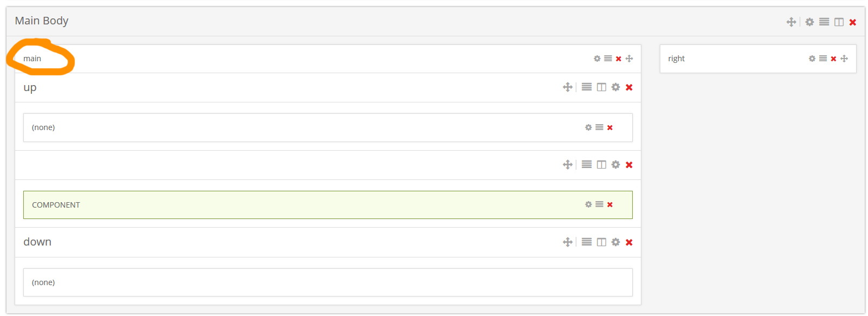Open gear settings of the COMPONENT block
This screenshot has height=316, width=868.
(588, 204)
